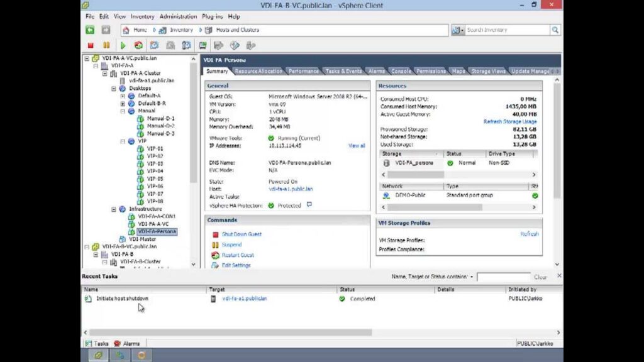Click the Recent Tasks horizontal scrollbar
Image resolution: width=644 pixels, height=362 pixels.
[x=230, y=332]
